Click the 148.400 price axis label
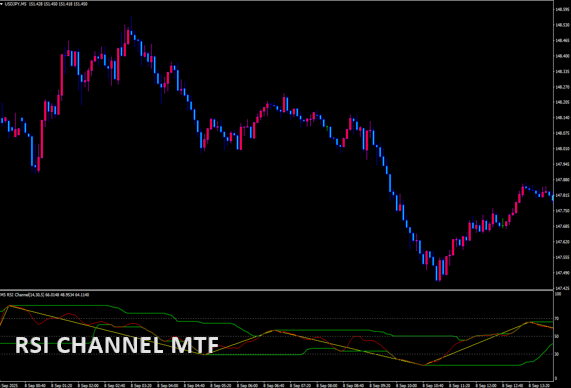 [563, 56]
